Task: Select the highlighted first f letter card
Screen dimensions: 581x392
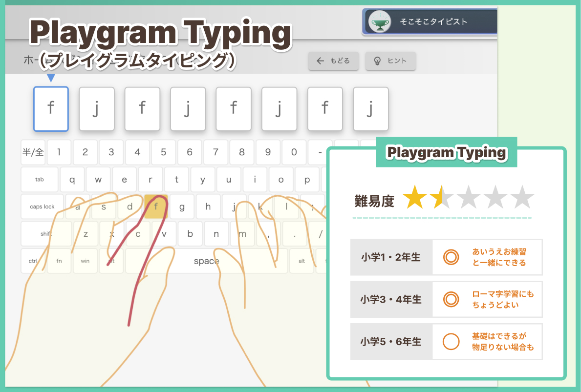Action: tap(51, 109)
